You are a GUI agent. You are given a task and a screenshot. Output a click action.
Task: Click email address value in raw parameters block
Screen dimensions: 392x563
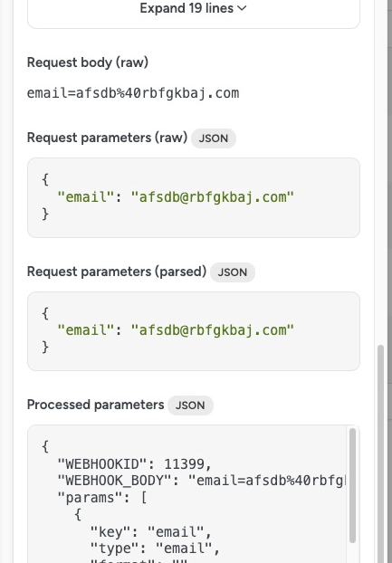coord(213,196)
